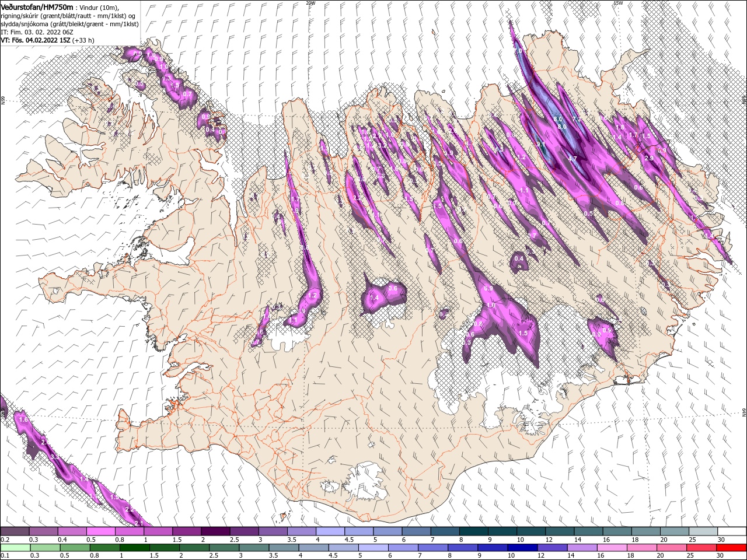Click the 'VT: Fös. 04.02.2022 15Z (+33 h)' line
This screenshot has width=747, height=560.
pos(48,40)
